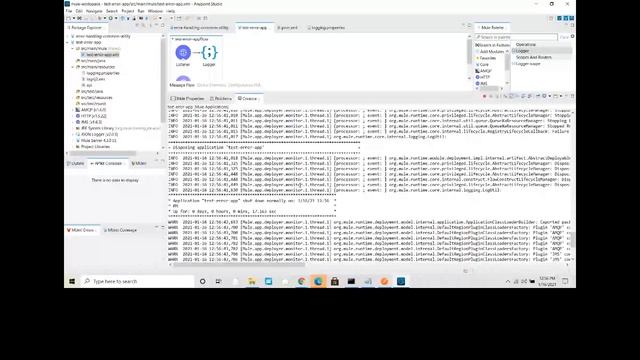Select the Package Explorer tab

pos(86,28)
